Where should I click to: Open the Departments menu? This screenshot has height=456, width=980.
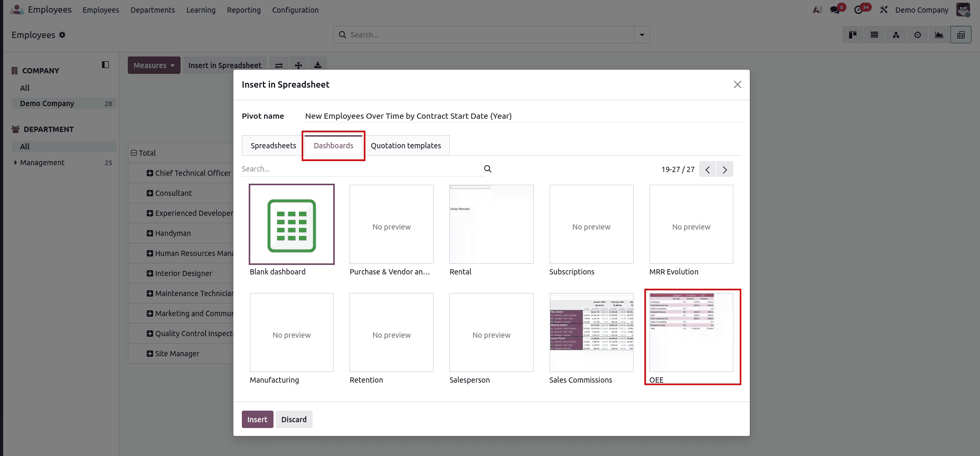pos(153,10)
